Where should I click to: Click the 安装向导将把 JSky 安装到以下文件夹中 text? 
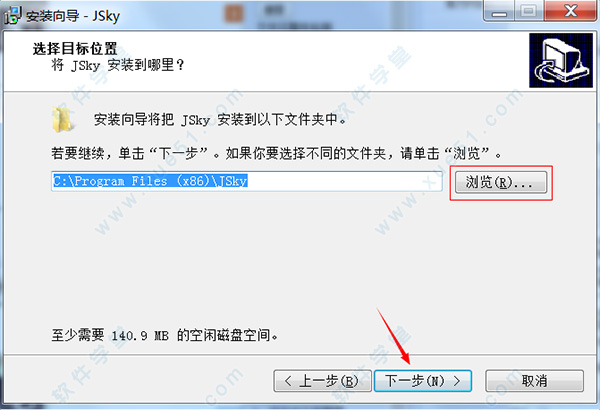coord(220,120)
